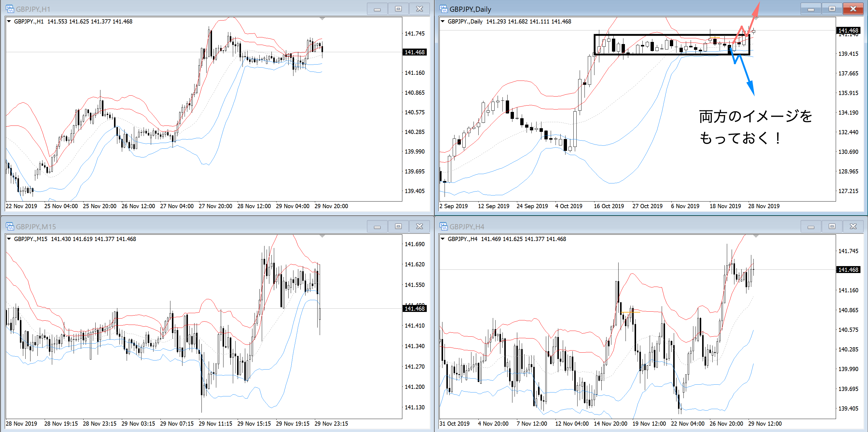Click the GBPJPY,H4 chart window icon

[443, 227]
